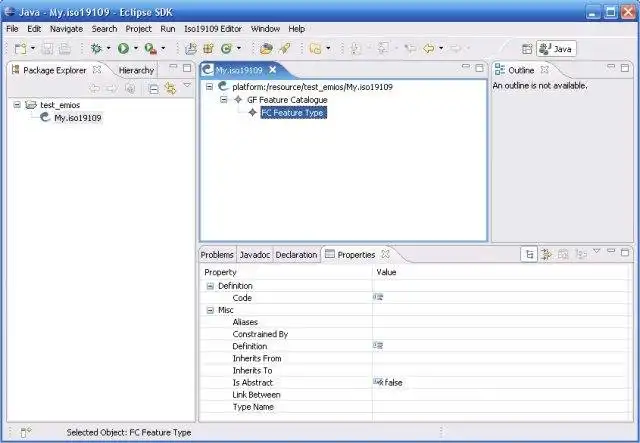This screenshot has height=443, width=640.
Task: Click the Open Perspective icon
Action: pos(527,49)
